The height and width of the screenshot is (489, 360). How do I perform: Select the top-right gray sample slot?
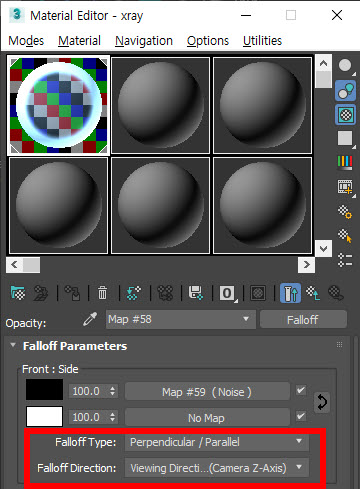(262, 105)
